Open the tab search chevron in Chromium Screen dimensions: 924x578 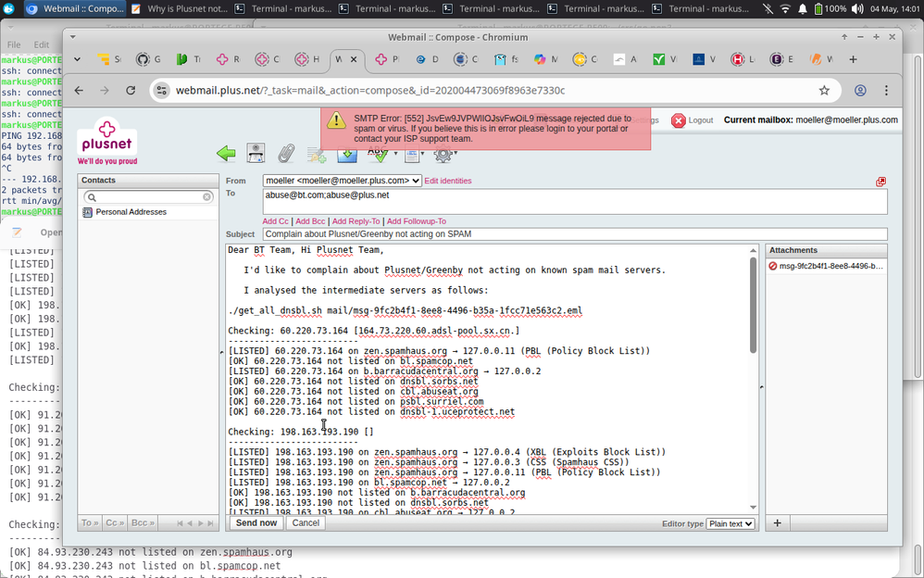click(77, 59)
